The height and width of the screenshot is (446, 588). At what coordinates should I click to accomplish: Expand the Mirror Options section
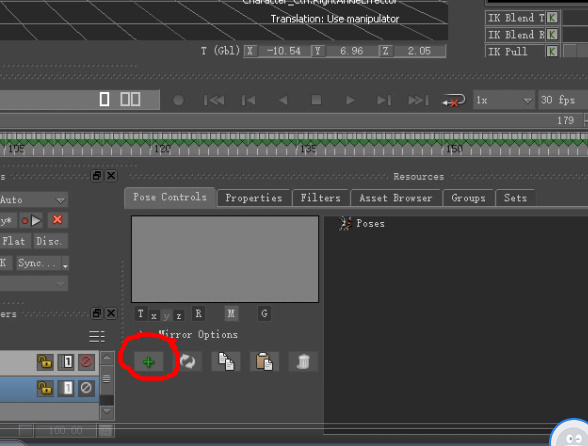[x=142, y=333]
